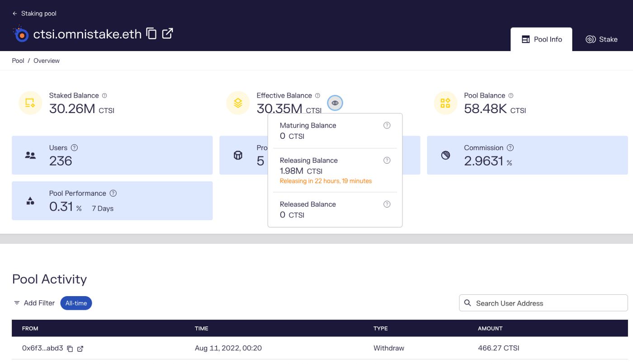Click the 0x6f3...abd3 address text
633x364 pixels.
tap(43, 348)
